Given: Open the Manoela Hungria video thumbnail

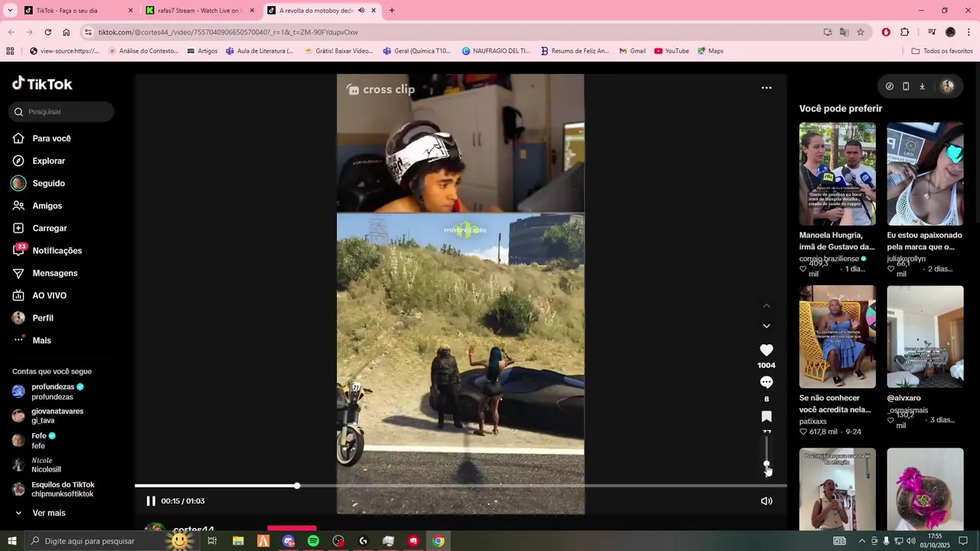Looking at the screenshot, I should click(x=838, y=174).
